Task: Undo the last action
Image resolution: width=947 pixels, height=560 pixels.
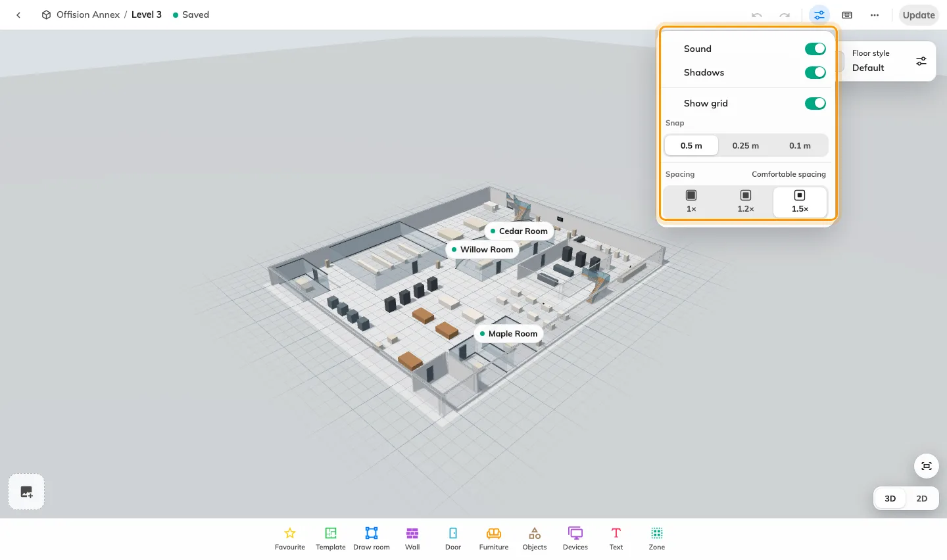Action: 757,15
